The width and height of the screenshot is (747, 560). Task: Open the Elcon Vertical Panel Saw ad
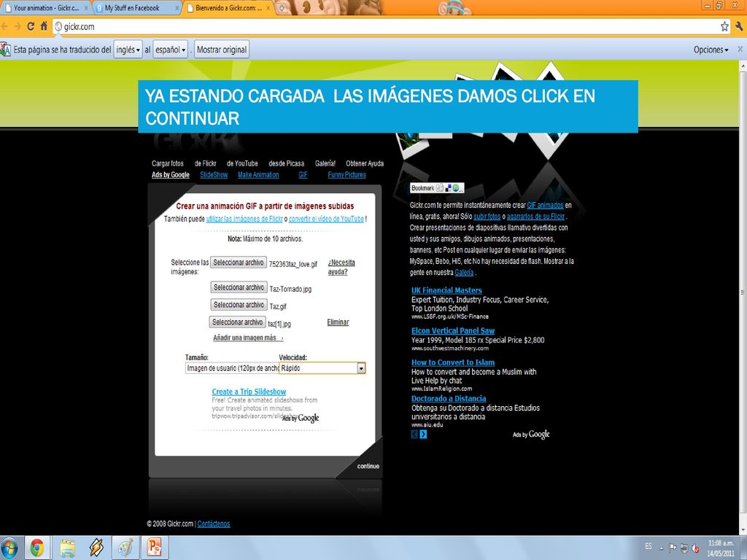(452, 330)
